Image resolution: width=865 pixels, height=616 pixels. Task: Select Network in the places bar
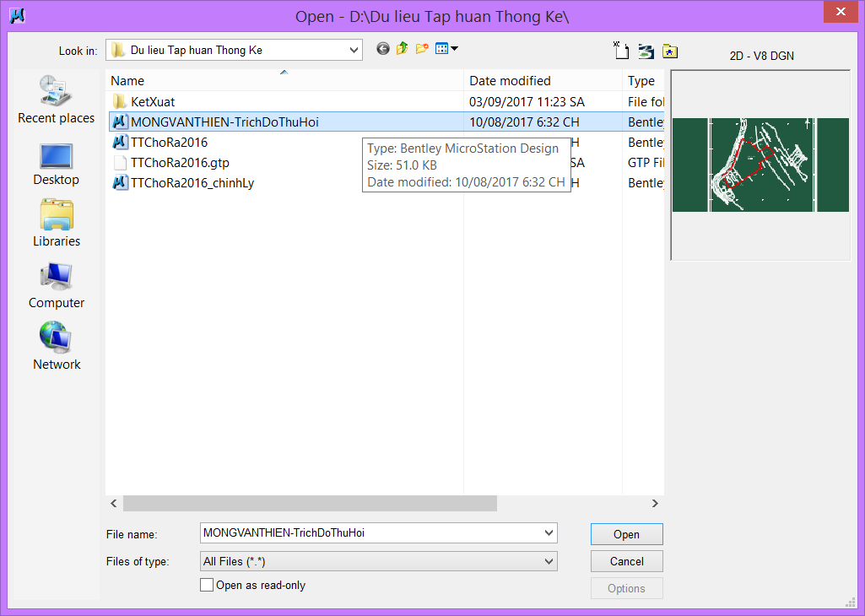click(57, 346)
